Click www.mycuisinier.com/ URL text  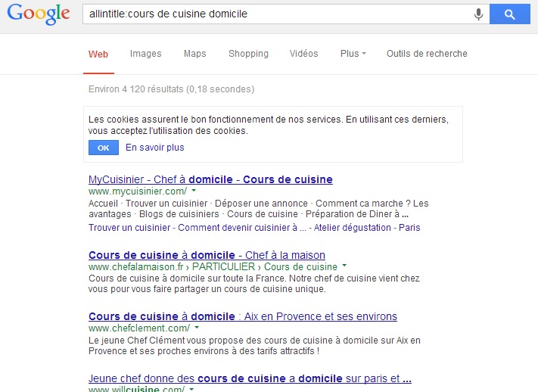click(138, 191)
